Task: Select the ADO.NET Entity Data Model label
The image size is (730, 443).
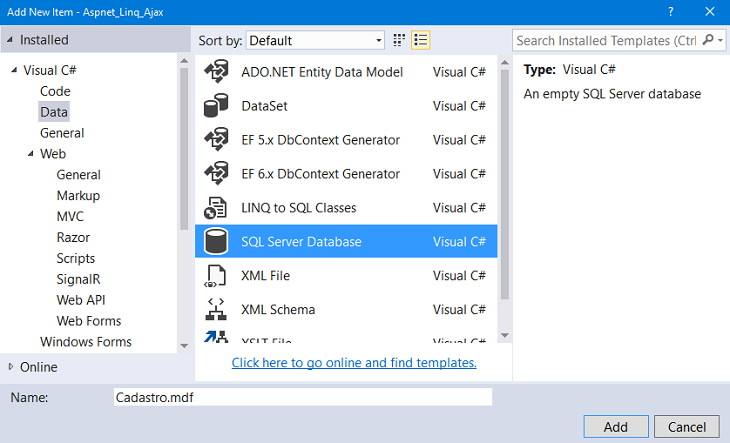Action: click(322, 72)
